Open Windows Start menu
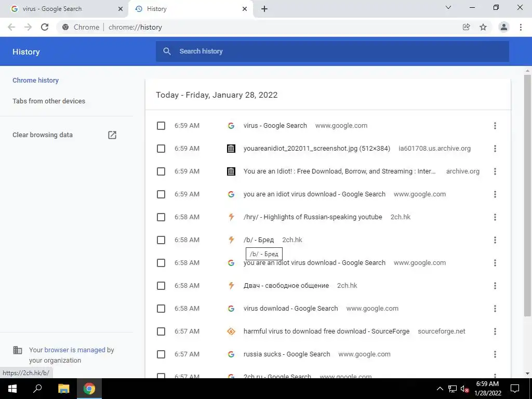 12,389
